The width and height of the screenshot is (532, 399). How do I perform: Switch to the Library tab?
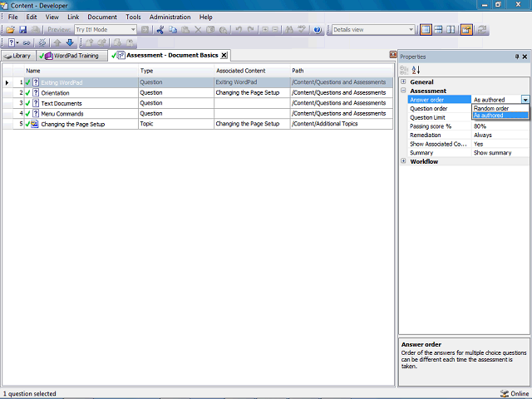(x=18, y=56)
